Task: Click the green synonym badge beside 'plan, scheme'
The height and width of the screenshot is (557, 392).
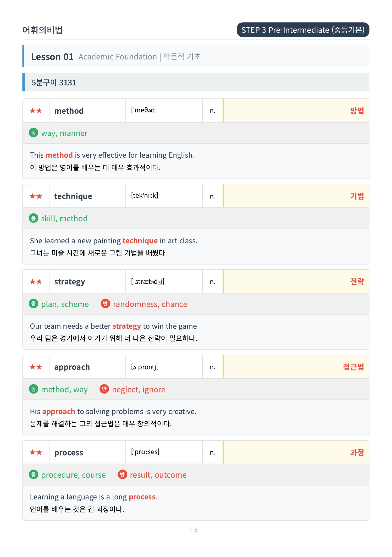Action: (33, 304)
